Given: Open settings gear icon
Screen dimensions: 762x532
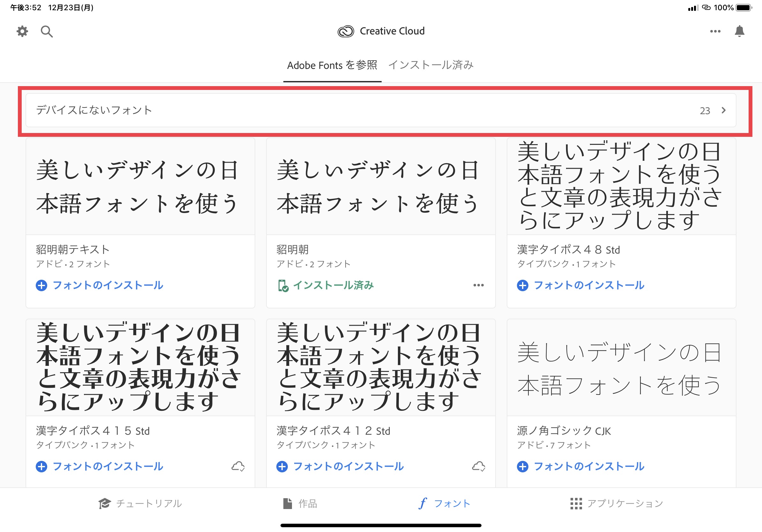Looking at the screenshot, I should coord(22,32).
